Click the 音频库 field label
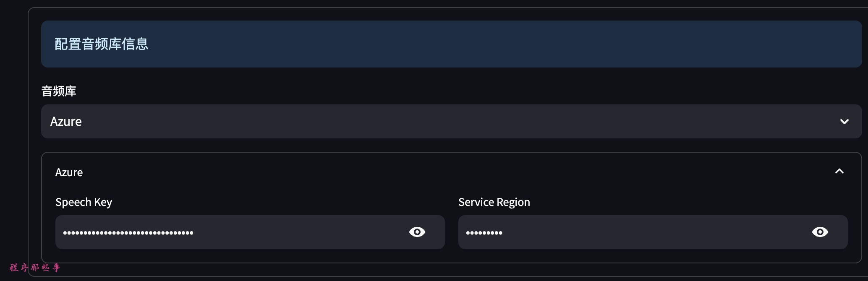Image resolution: width=868 pixels, height=281 pixels. [x=59, y=91]
